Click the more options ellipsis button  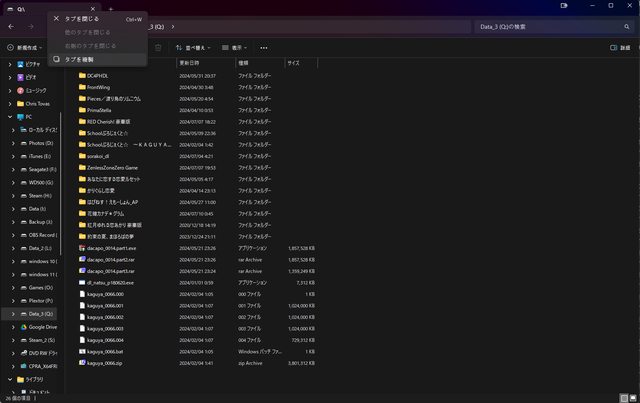[264, 47]
